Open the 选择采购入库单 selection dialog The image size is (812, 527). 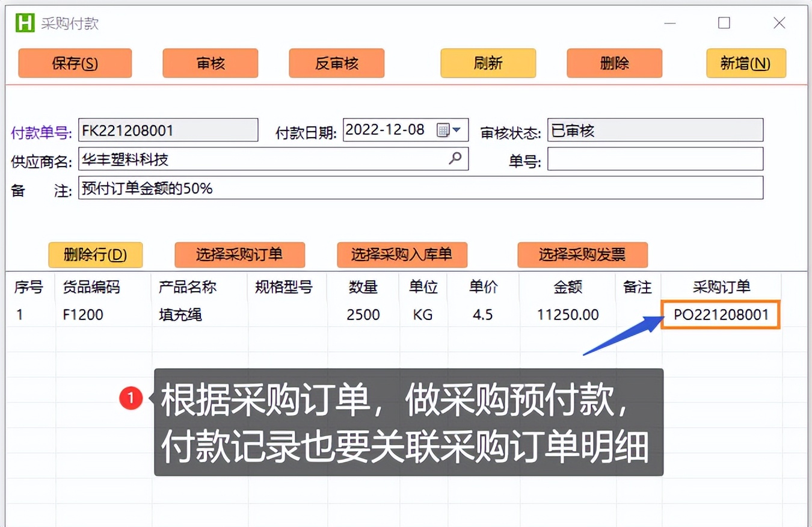tap(402, 254)
